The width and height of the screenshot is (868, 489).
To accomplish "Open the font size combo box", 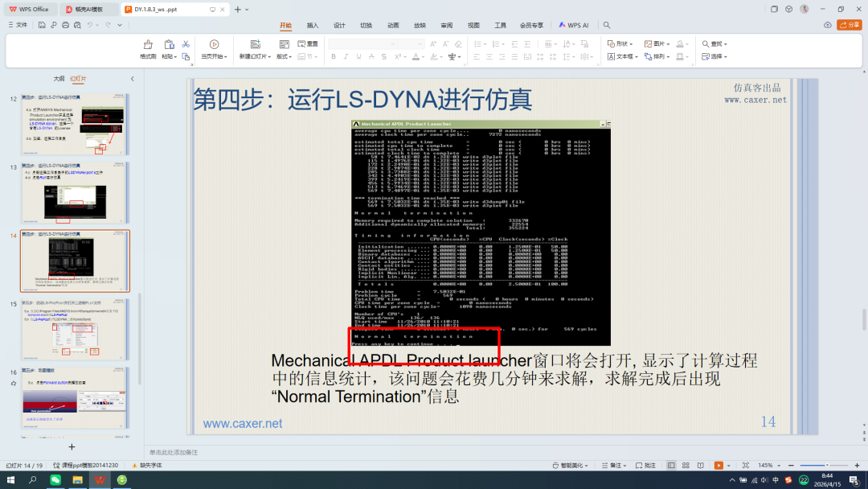I will (x=411, y=43).
